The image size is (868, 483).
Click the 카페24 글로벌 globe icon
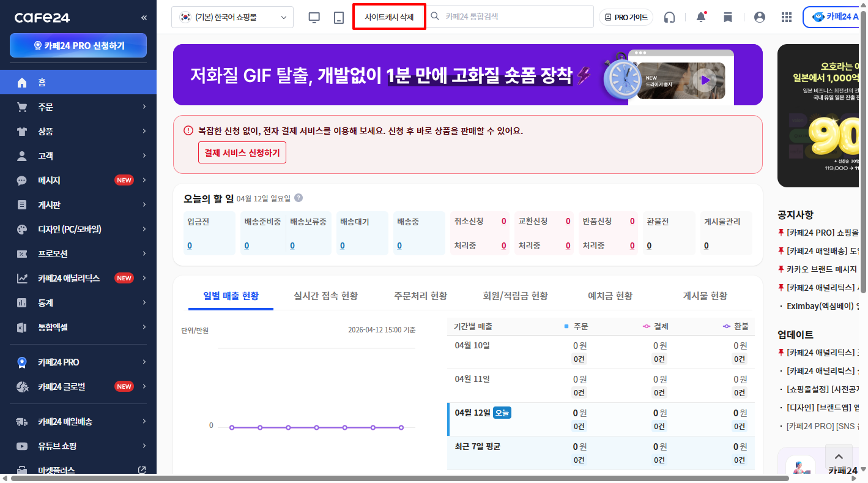[22, 387]
